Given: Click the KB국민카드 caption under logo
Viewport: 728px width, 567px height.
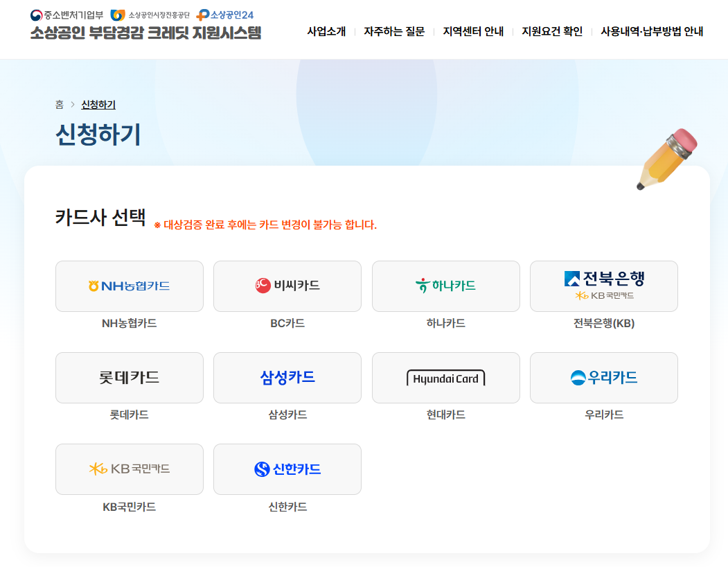Looking at the screenshot, I should pos(129,507).
